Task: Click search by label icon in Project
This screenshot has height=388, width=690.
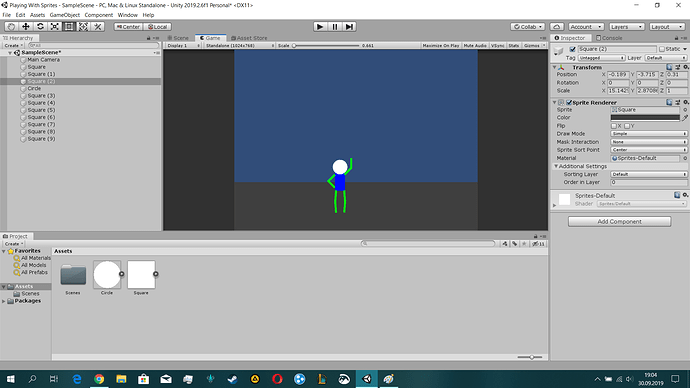Action: click(x=514, y=244)
